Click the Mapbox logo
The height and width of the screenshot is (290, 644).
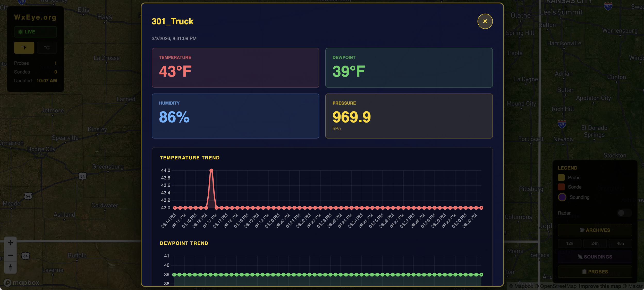pos(22,283)
